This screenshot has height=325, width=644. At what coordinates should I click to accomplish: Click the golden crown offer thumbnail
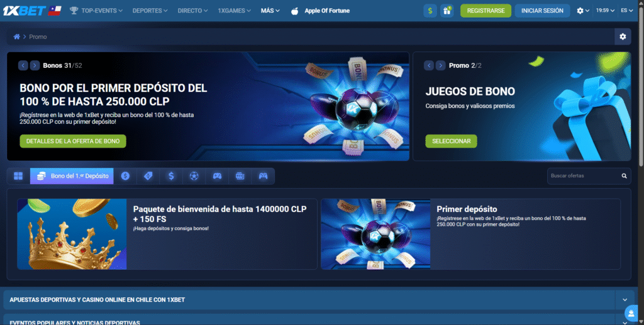[72, 234]
